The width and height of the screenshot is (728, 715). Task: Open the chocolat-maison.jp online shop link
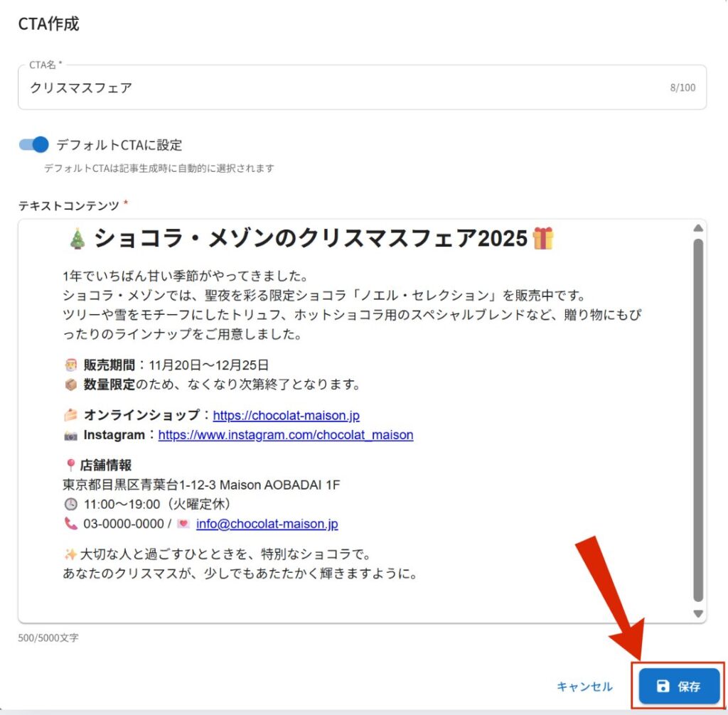(286, 415)
